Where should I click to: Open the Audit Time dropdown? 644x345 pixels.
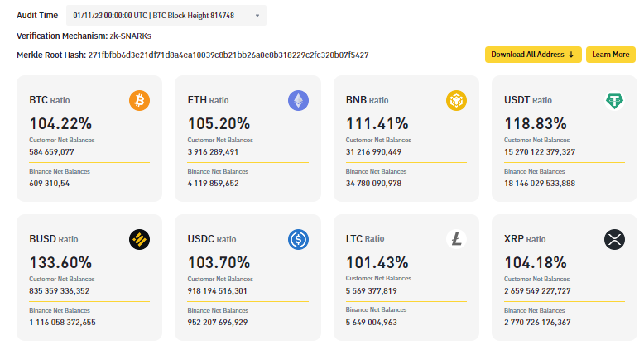coord(166,16)
